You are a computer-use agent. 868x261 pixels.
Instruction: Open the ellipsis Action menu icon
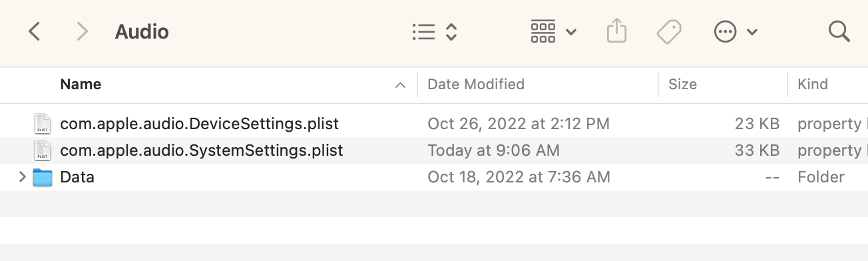[x=725, y=31]
